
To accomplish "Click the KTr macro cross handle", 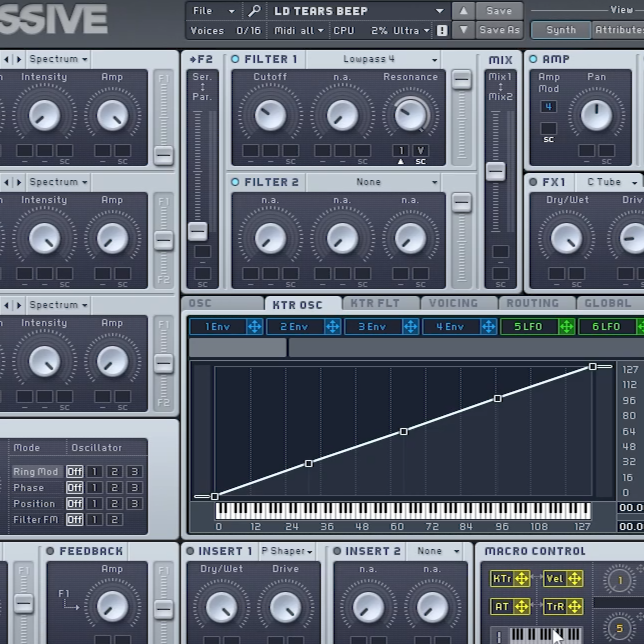I will tap(519, 579).
